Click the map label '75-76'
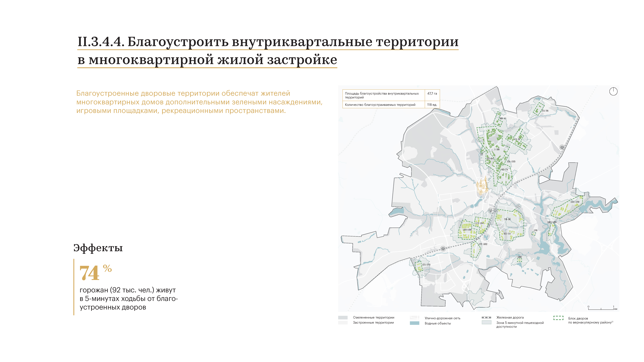Screen dimensions: 644x362 545,111
